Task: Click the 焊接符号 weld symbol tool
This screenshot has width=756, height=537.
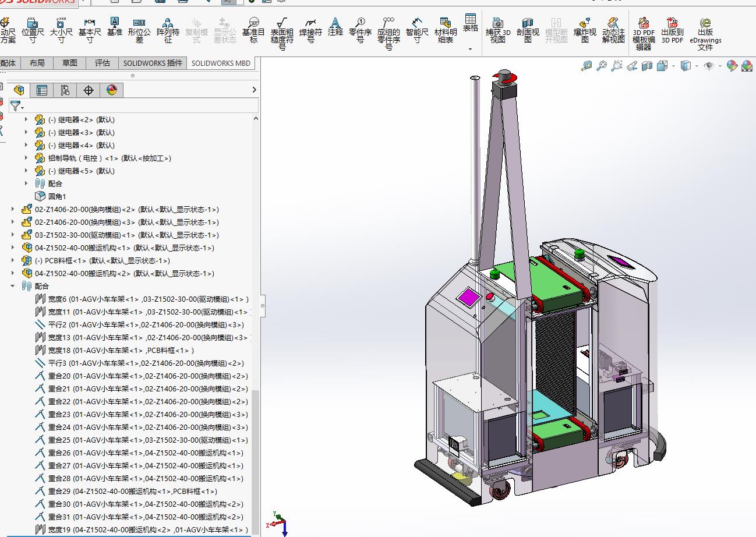Action: tap(310, 30)
